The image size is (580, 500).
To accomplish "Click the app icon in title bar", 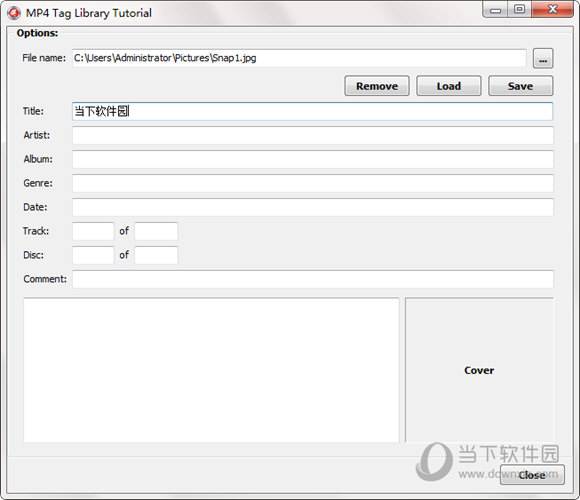I will [14, 13].
